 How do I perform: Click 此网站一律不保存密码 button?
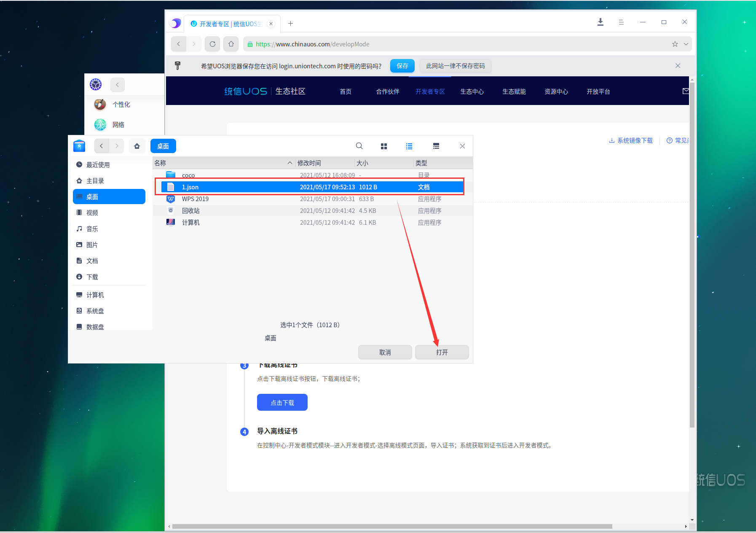point(455,66)
